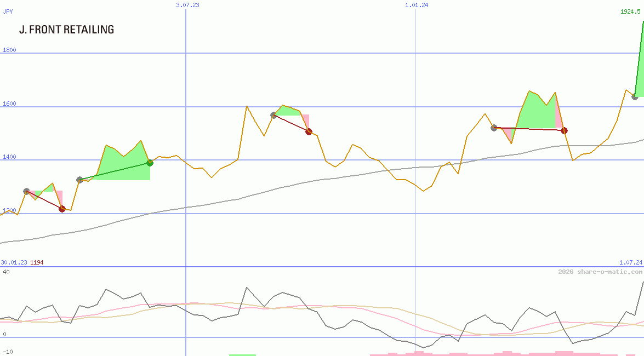Click the 40 oscillator scale label
The image size is (644, 356).
pos(5,272)
